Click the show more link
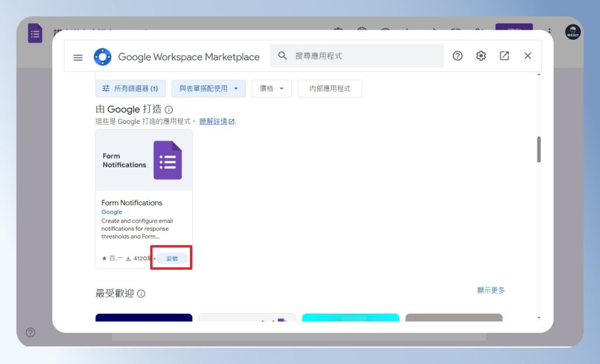The image size is (600, 364). pos(491,290)
